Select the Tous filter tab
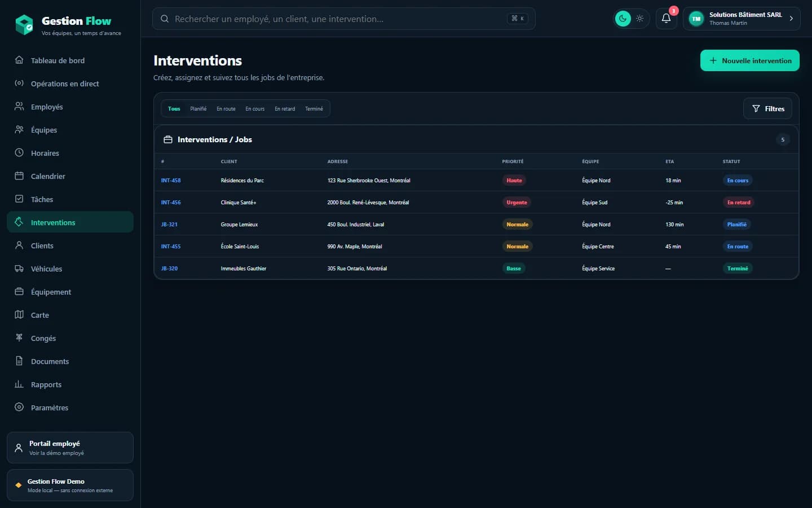The width and height of the screenshot is (812, 508). tap(174, 108)
